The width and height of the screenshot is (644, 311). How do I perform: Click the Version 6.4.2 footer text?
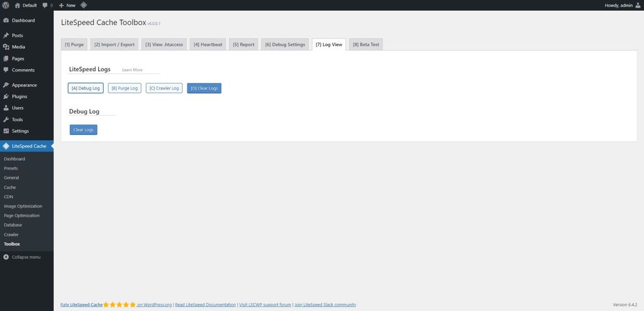625,305
